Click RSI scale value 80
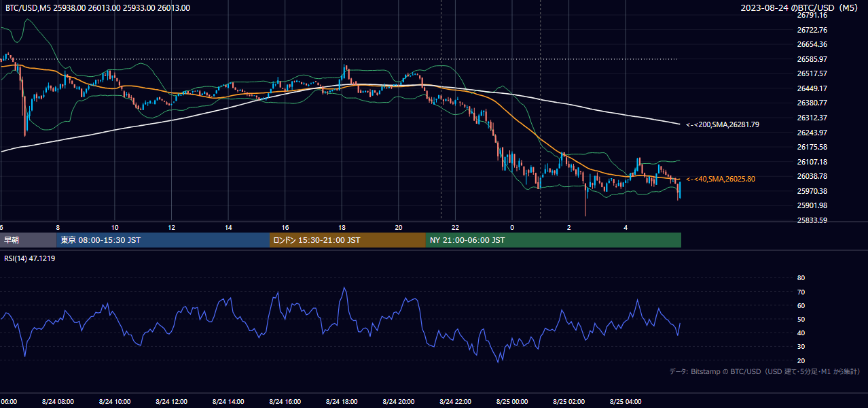Screen dimensions: 868x408 [x=801, y=278]
